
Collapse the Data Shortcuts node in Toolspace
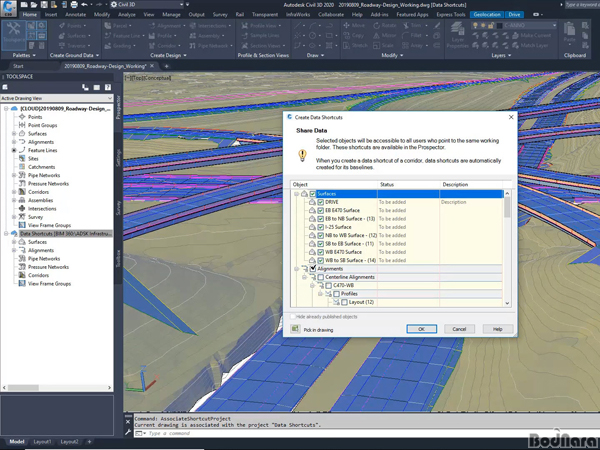(6, 233)
